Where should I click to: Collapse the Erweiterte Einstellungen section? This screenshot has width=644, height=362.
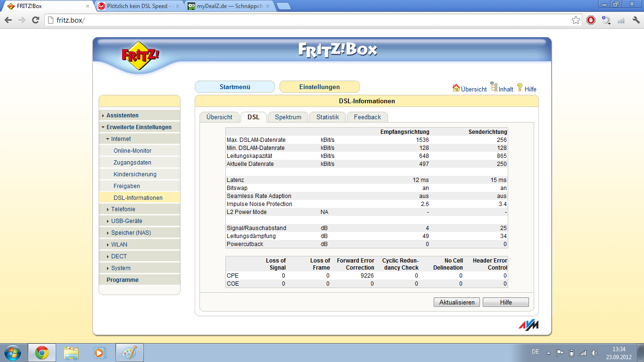coord(139,127)
